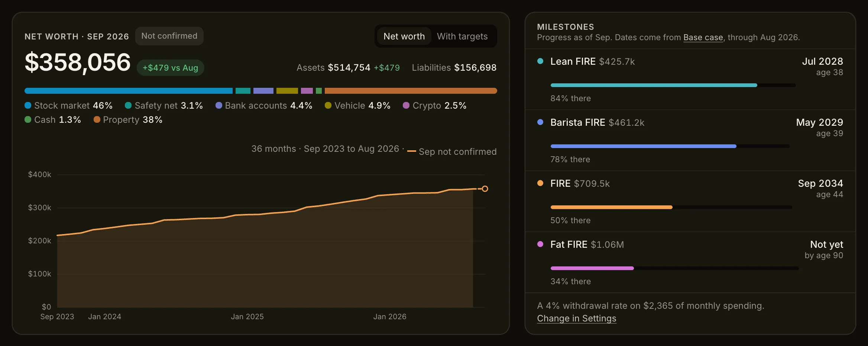Select the Stock market legend dot
The image size is (868, 346).
[x=28, y=105]
